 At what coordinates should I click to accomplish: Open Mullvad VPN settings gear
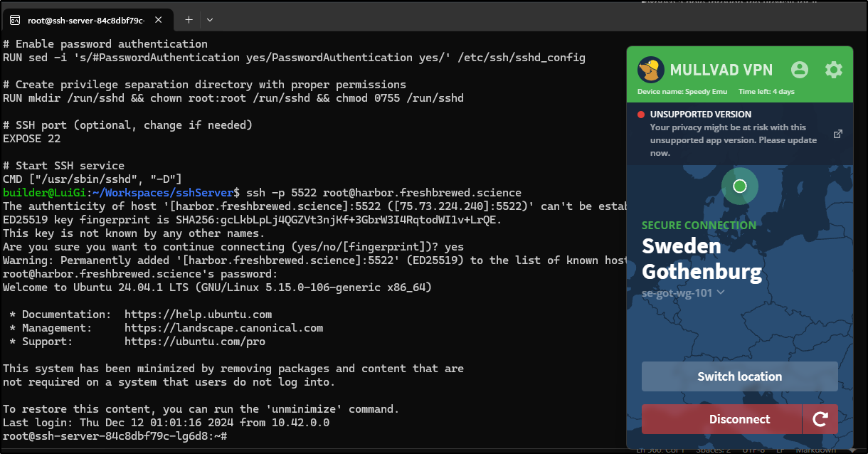833,70
